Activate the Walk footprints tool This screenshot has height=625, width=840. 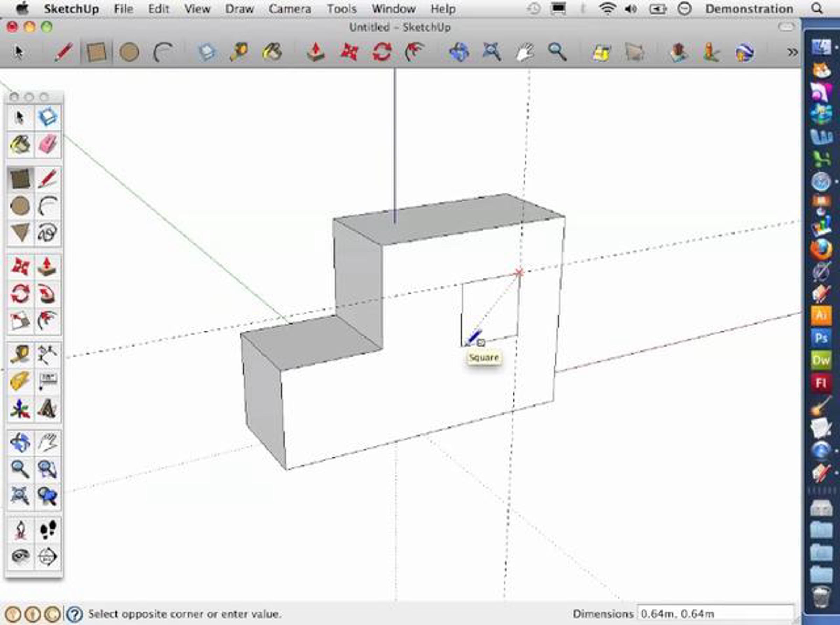click(x=48, y=529)
